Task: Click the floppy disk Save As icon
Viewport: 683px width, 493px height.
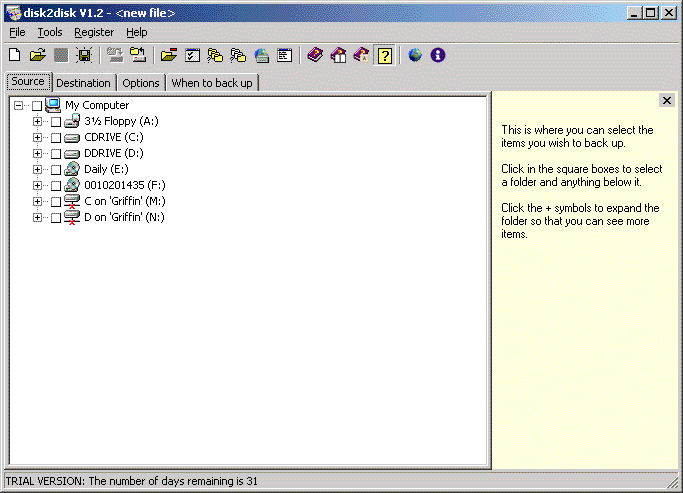Action: tap(84, 55)
